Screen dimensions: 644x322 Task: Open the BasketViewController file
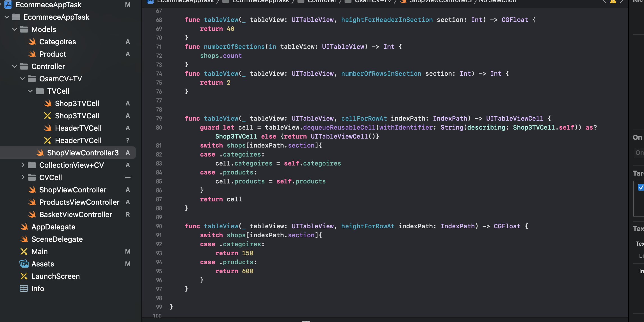(76, 215)
